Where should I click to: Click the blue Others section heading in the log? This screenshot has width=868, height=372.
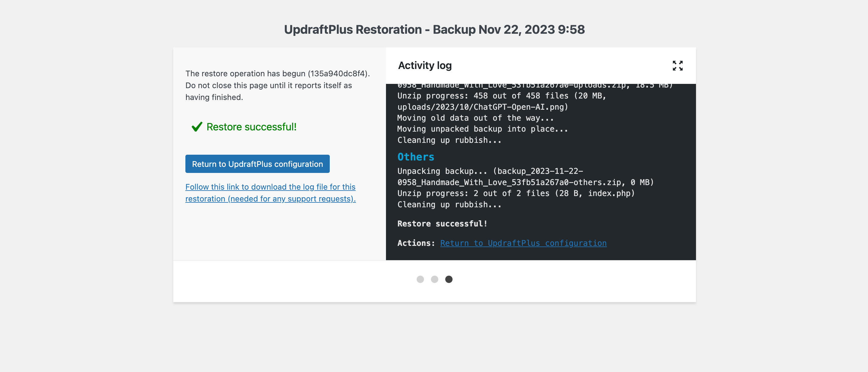point(415,157)
